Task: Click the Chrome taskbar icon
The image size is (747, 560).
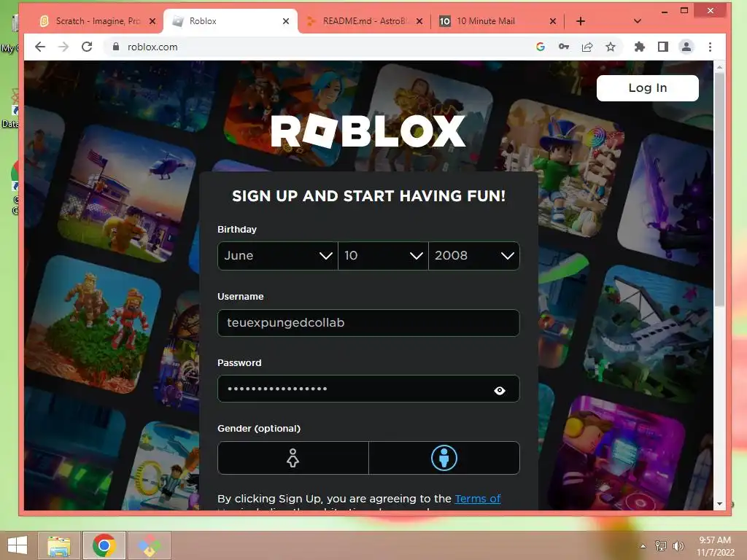Action: (104, 545)
